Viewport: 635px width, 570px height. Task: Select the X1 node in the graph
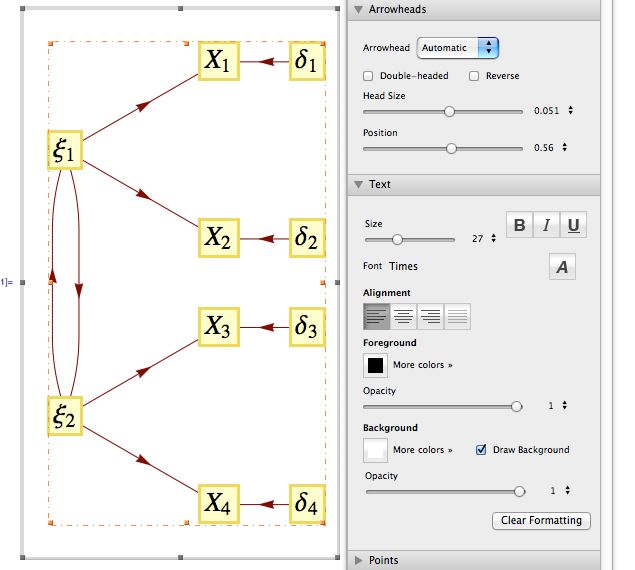point(219,61)
